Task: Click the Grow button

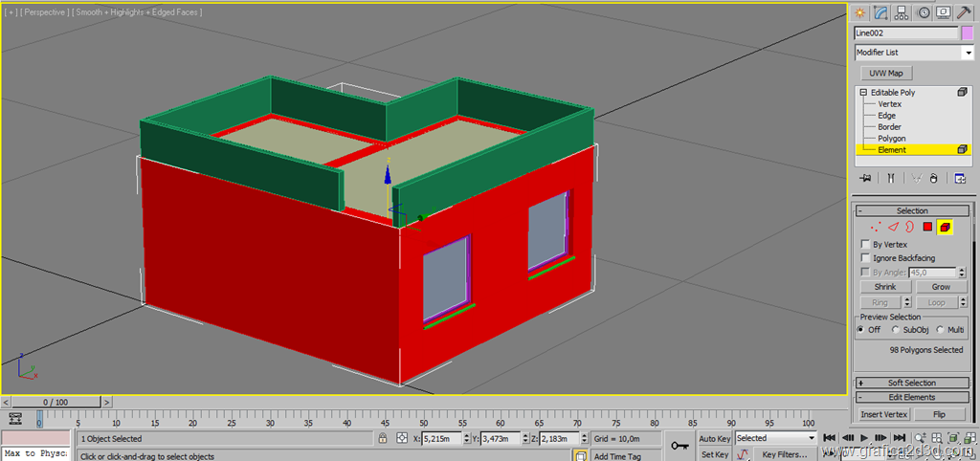Action: pos(941,287)
